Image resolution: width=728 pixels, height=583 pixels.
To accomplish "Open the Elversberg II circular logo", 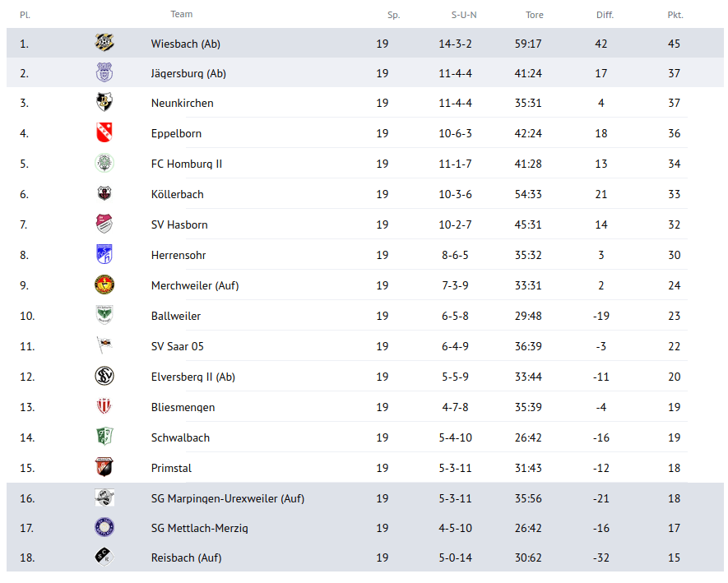I will click(x=104, y=376).
